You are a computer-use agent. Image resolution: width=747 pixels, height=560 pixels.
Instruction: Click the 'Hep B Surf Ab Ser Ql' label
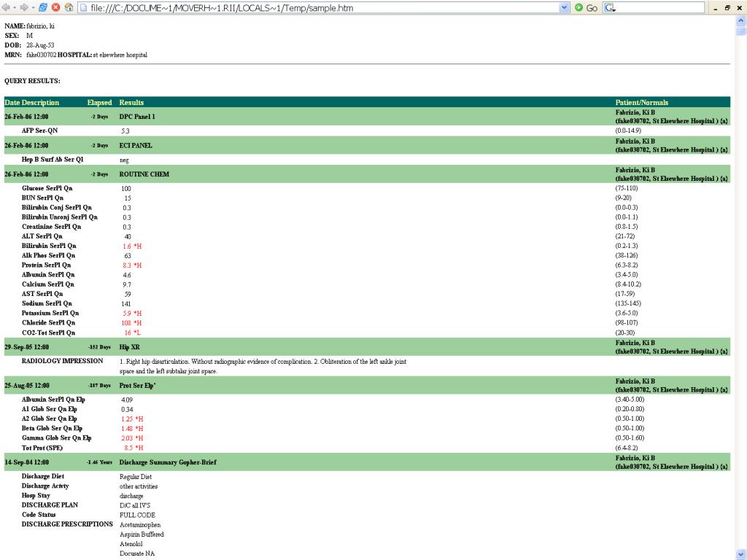point(53,160)
